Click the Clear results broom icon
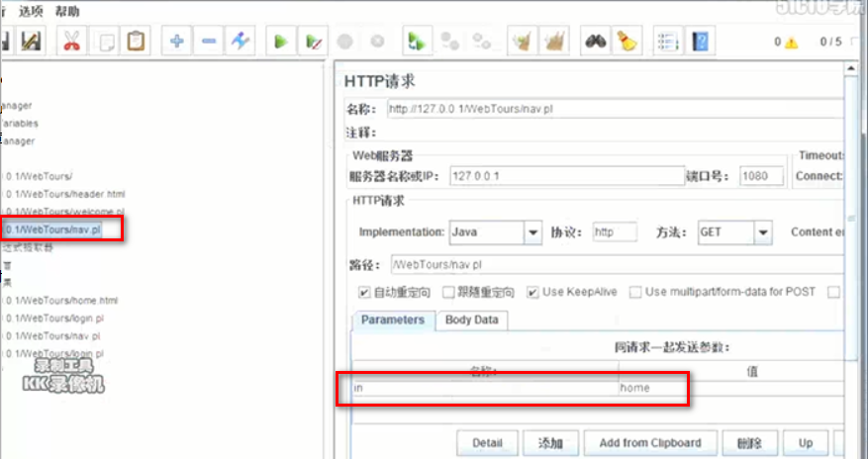The width and height of the screenshot is (868, 459). (x=522, y=42)
